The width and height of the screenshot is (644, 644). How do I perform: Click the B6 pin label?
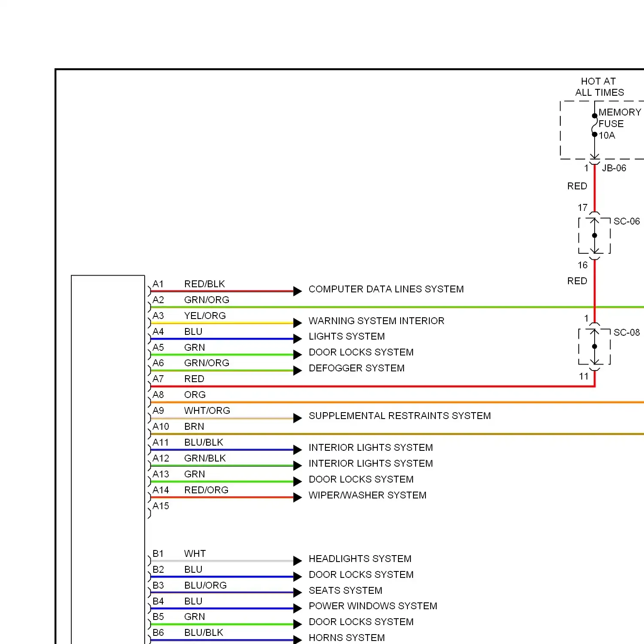click(x=158, y=632)
